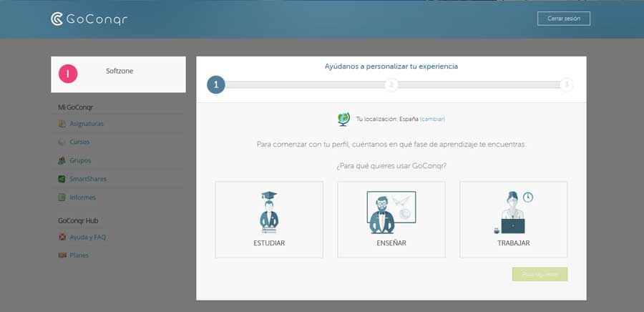This screenshot has width=644, height=312.
Task: Click the Mi GoConqr heading
Action: point(76,107)
